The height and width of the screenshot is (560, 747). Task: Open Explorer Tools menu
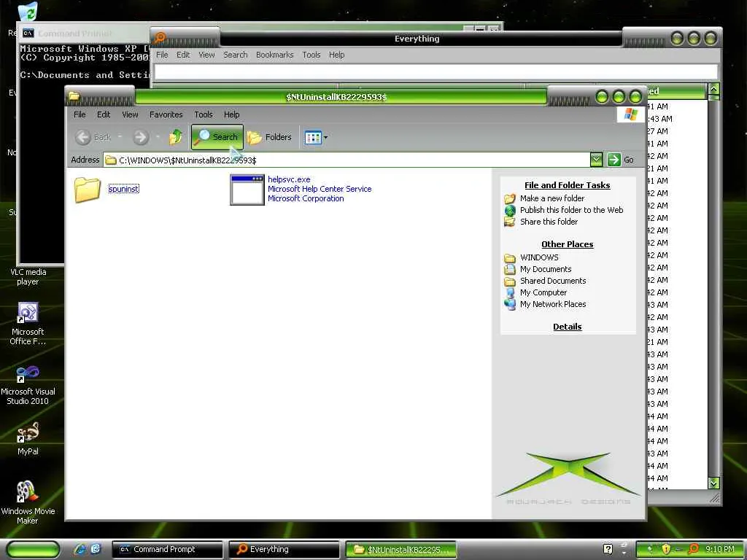pyautogui.click(x=204, y=114)
